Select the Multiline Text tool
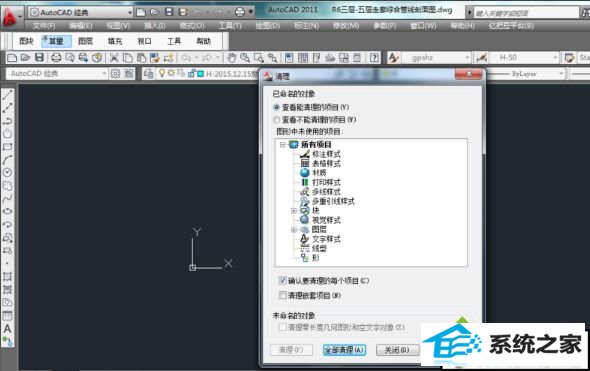This screenshot has width=590, height=371. pyautogui.click(x=8, y=328)
